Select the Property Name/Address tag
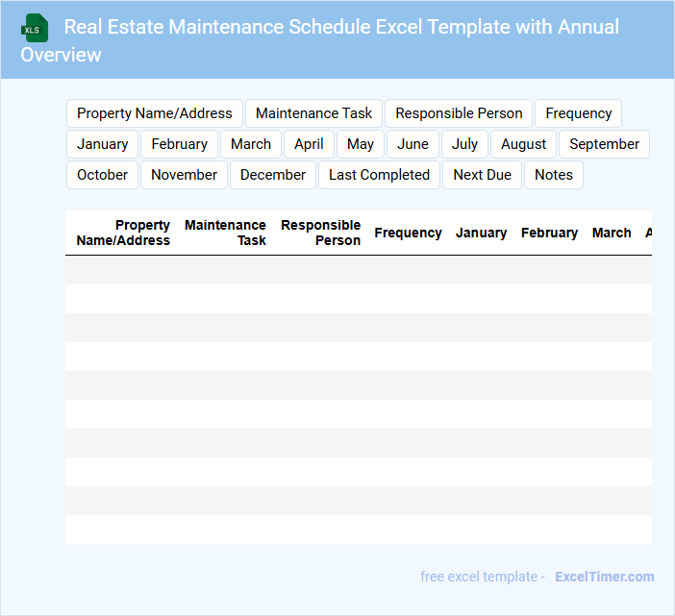Screen dimensions: 675x616 (x=155, y=113)
